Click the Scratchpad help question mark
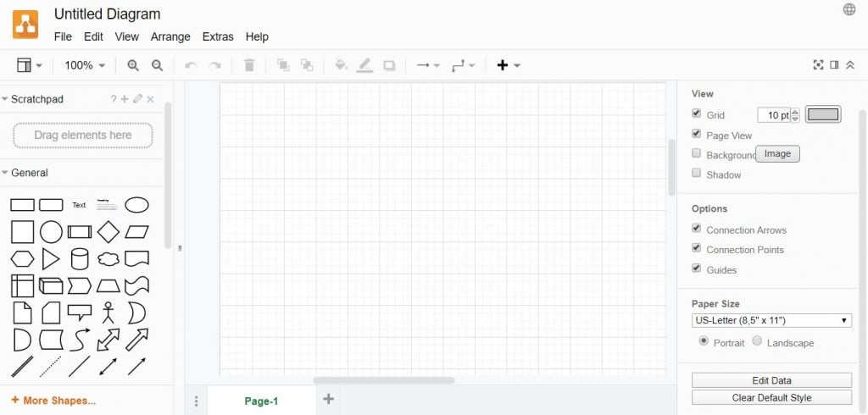 [114, 99]
